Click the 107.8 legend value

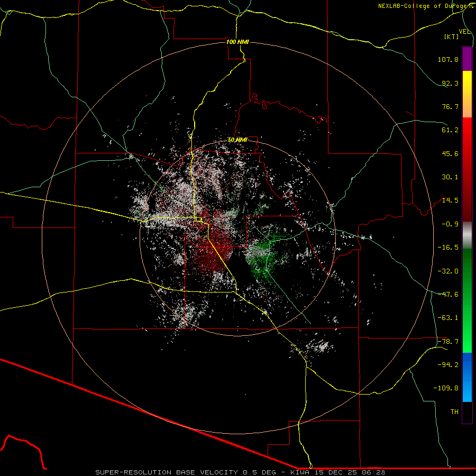coord(448,59)
